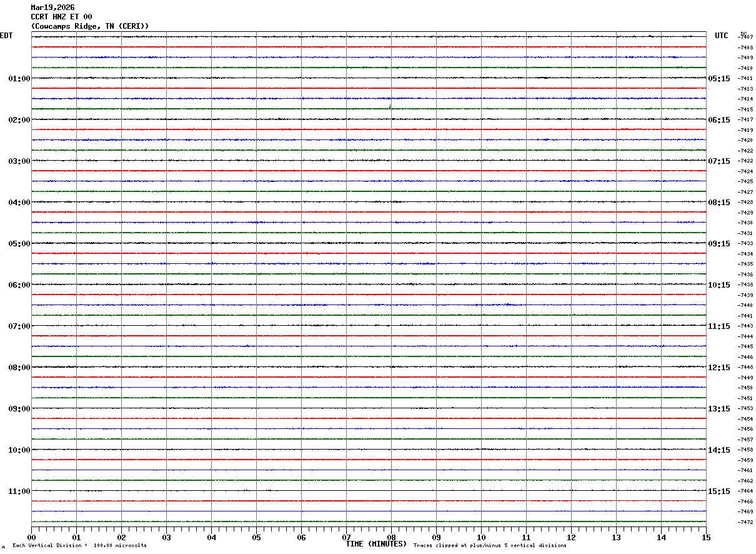Click the DC offset value '-7414'

745,99
